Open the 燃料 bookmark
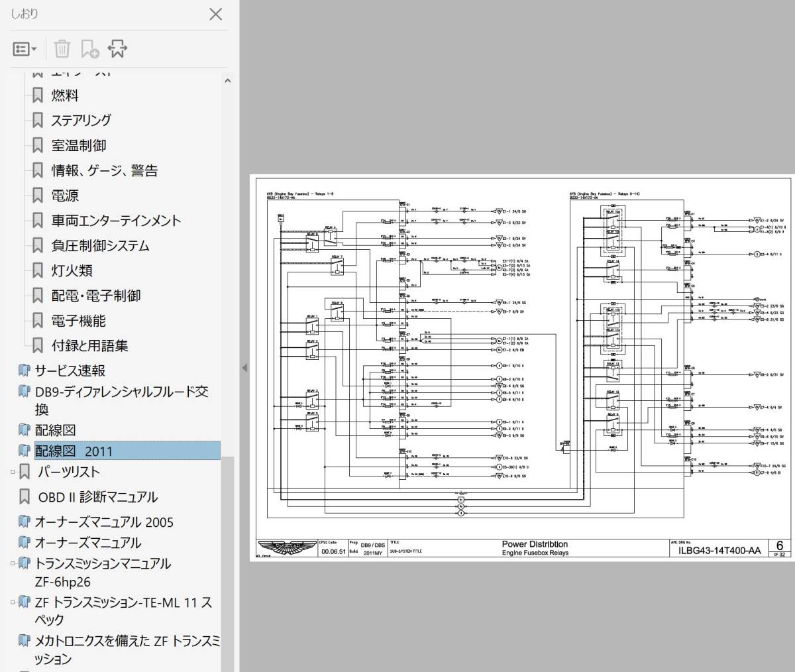This screenshot has height=672, width=795. coord(65,95)
